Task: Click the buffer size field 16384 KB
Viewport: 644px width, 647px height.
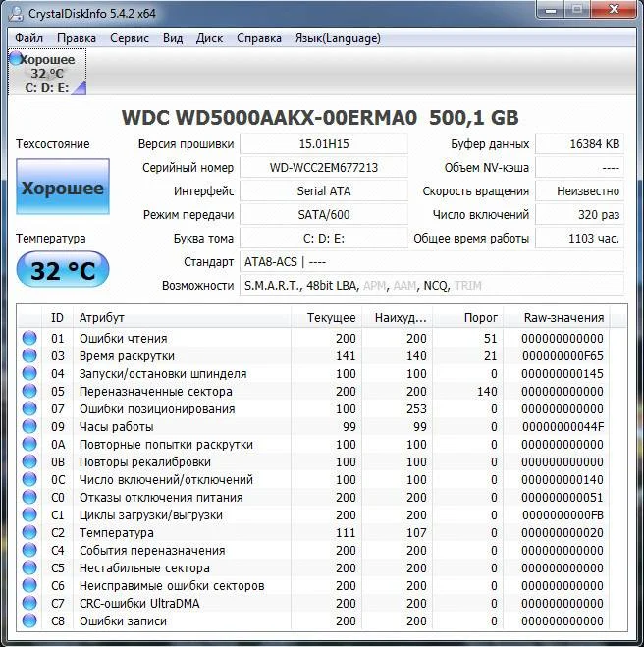Action: [579, 143]
